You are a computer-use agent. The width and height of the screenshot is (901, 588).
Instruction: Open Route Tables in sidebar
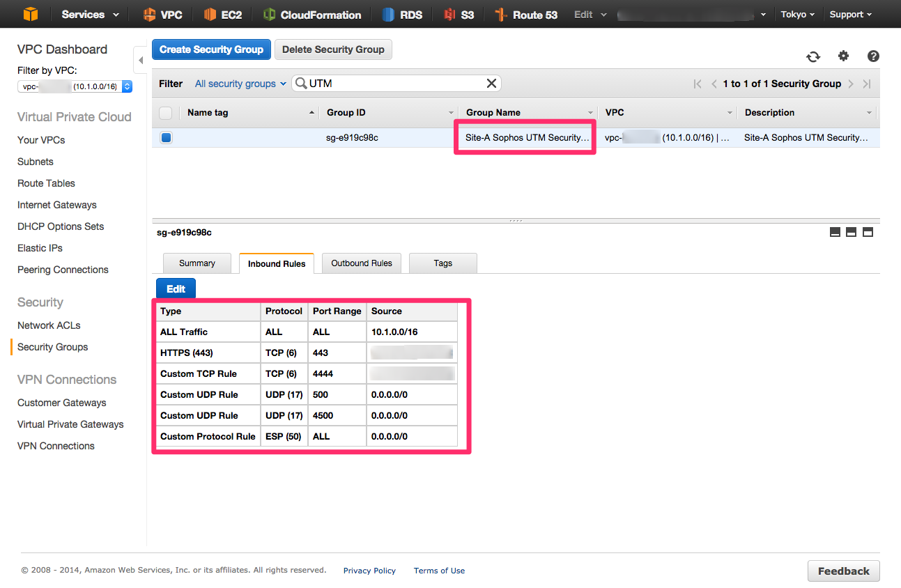[x=46, y=183]
